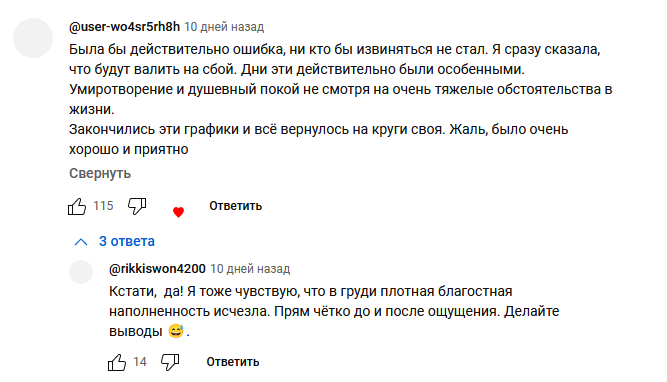Click the reply's '10 дней назад' timestamp
667x382 pixels.
pos(250,269)
